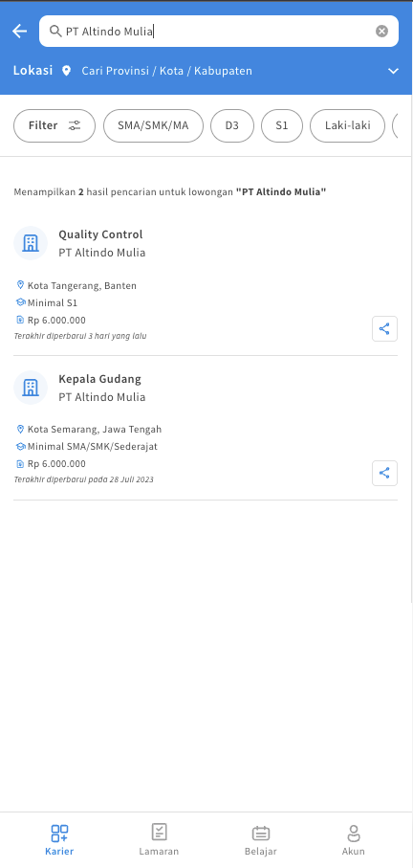Click the search magnifier icon
Viewport: 413px width, 868px height.
(55, 31)
